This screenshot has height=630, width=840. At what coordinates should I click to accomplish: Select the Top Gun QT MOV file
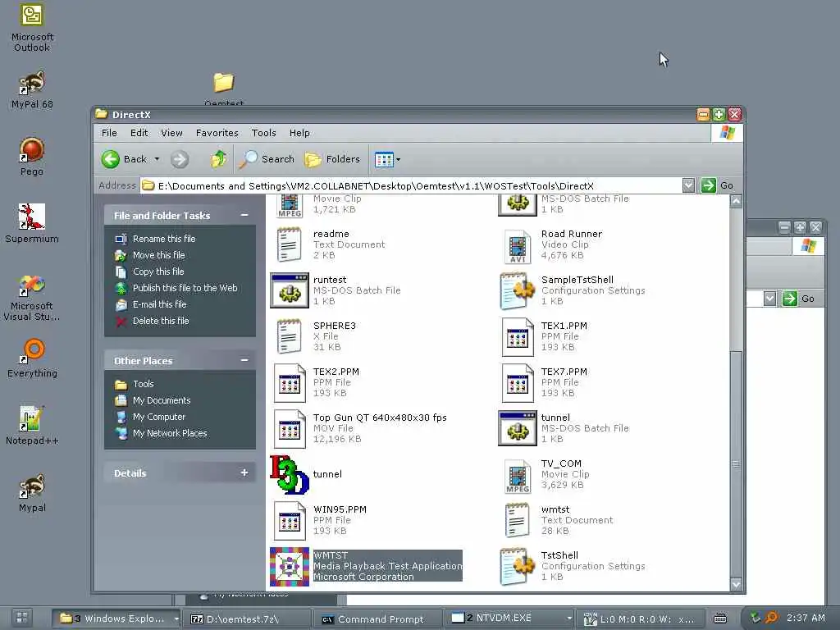359,428
